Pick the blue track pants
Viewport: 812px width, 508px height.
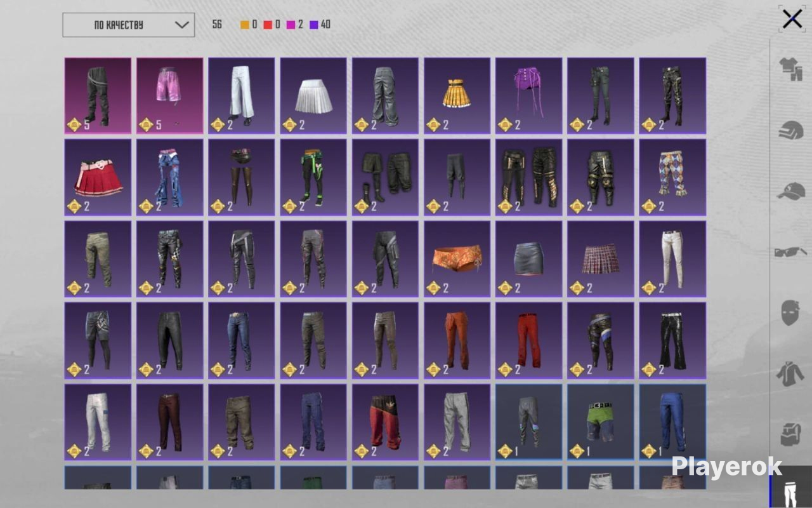[x=672, y=422]
